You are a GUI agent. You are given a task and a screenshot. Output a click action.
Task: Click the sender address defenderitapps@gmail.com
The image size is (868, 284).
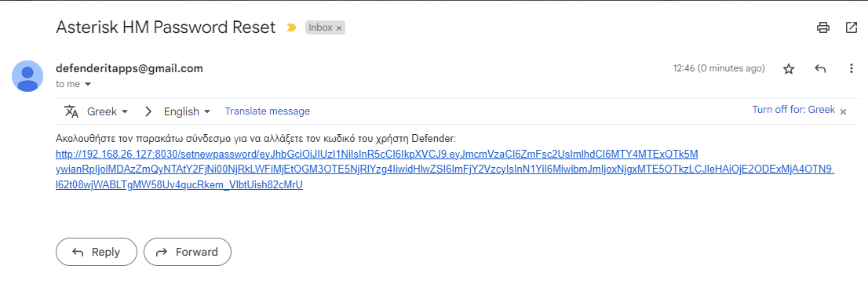[x=129, y=69]
